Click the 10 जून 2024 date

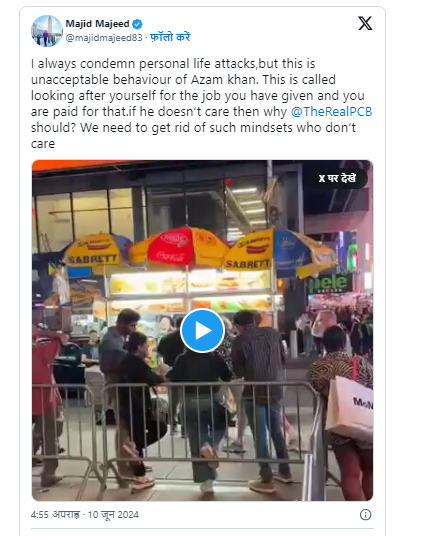click(113, 515)
